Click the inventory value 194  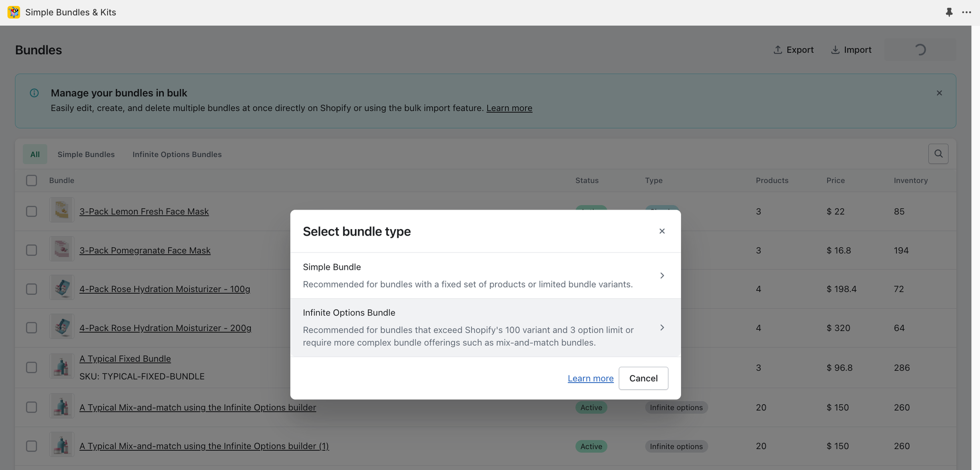[x=901, y=250]
